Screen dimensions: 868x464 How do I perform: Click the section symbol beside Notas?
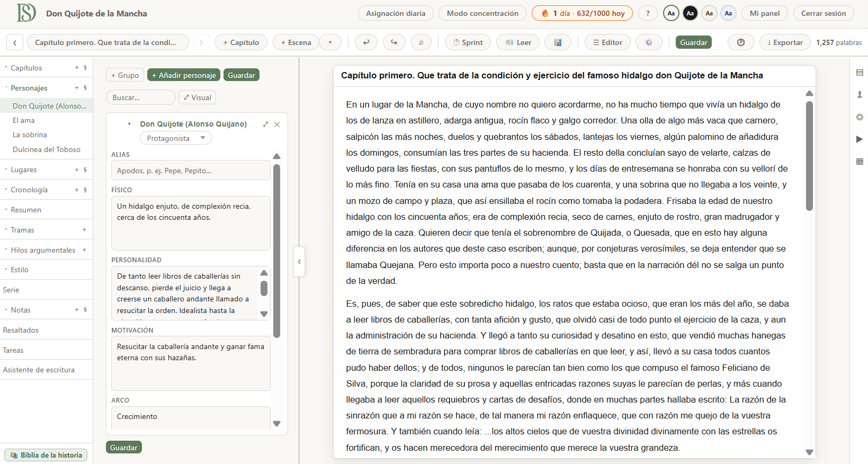(x=85, y=310)
